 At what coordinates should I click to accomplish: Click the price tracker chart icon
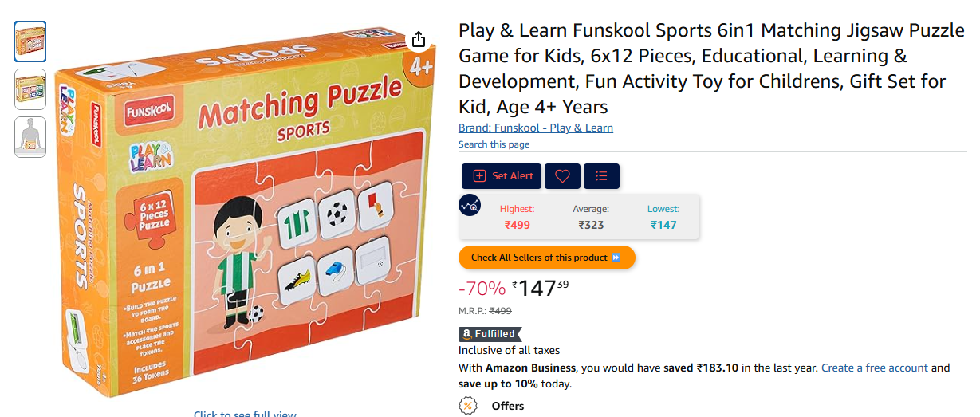point(470,205)
